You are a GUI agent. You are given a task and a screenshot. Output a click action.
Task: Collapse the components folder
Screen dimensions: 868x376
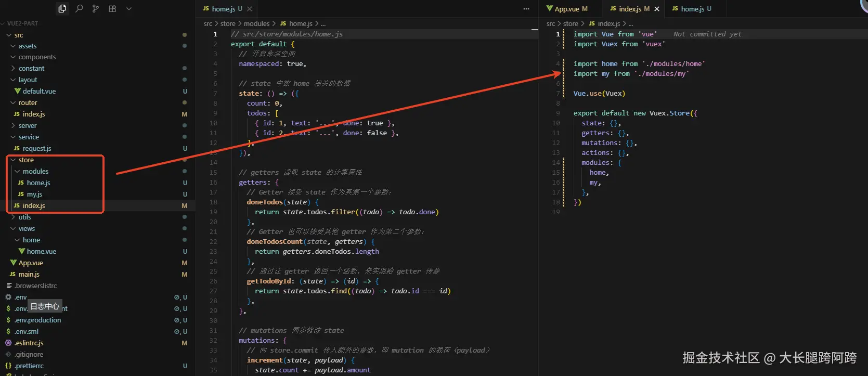click(37, 57)
